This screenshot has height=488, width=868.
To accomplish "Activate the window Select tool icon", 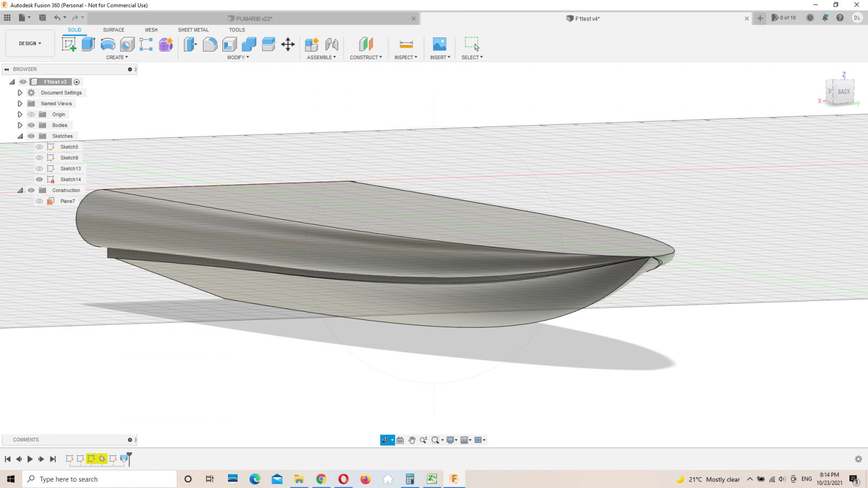I will 472,44.
